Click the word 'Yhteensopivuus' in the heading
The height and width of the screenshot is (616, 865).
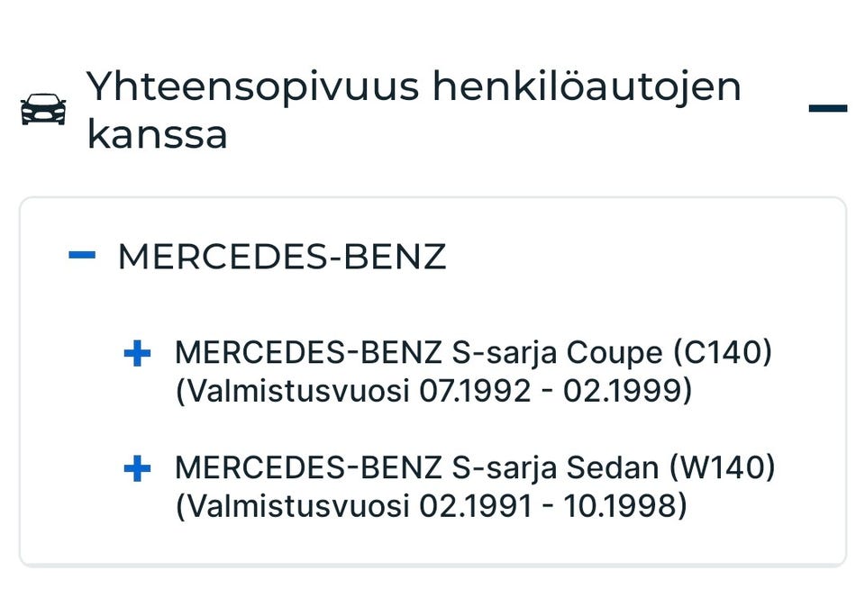point(253,87)
